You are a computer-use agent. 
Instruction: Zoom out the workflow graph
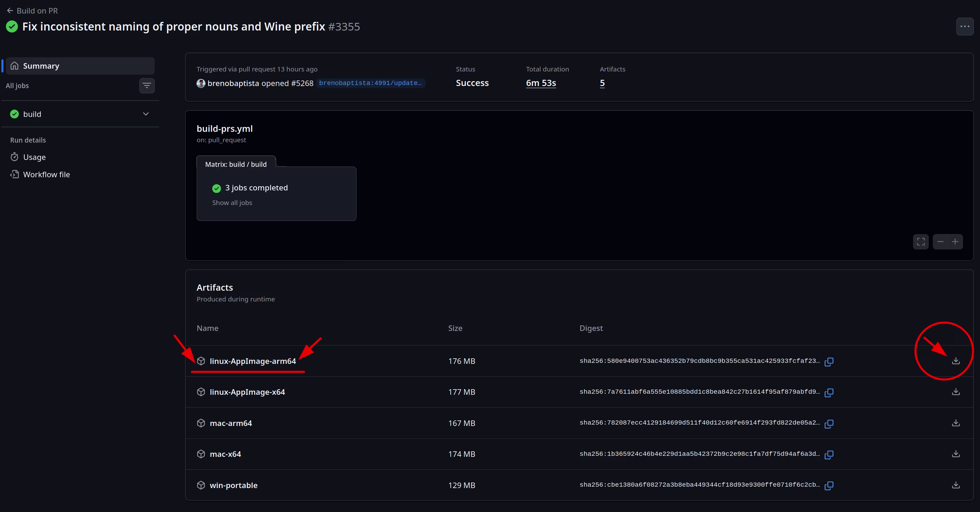(x=940, y=242)
